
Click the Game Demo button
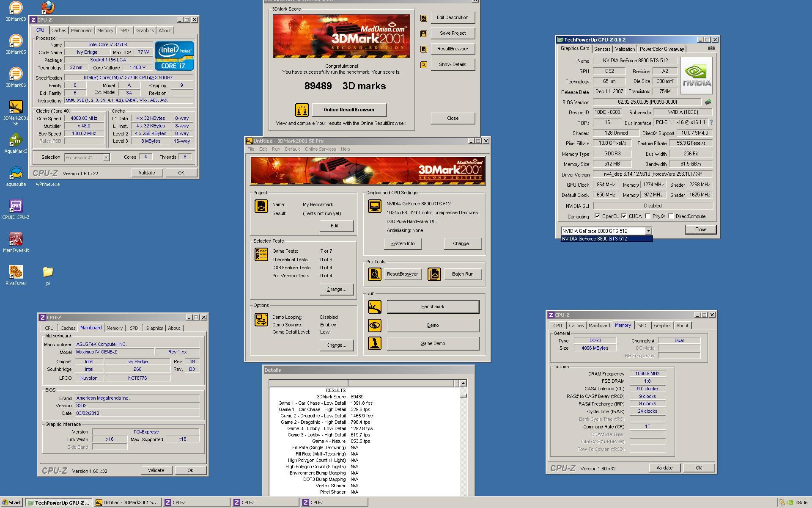tap(433, 344)
